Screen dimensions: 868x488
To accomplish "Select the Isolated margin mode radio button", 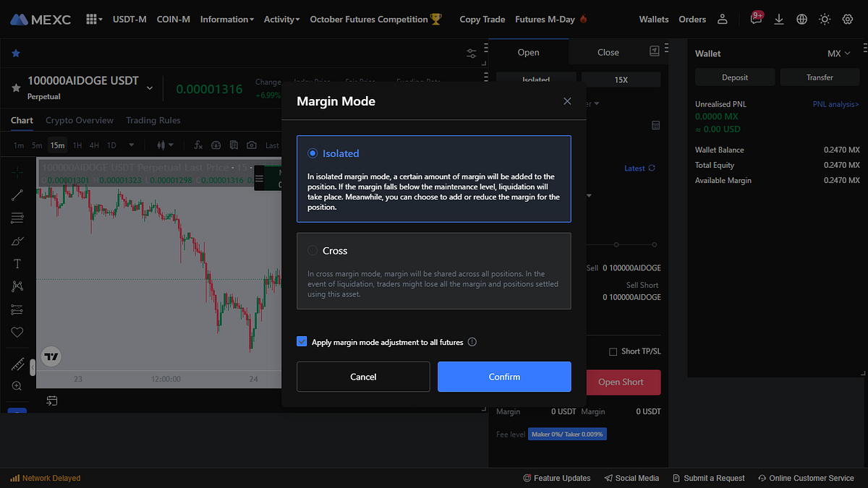I will point(312,153).
